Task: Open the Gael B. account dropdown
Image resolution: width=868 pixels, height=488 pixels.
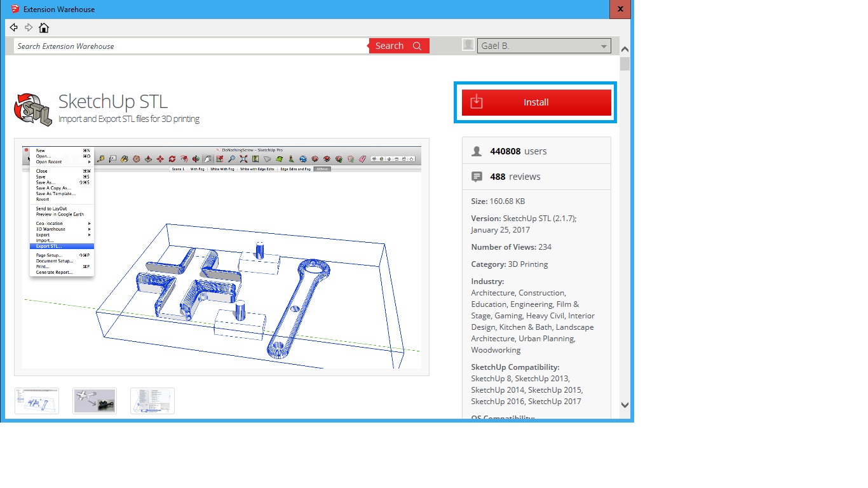Action: 544,46
